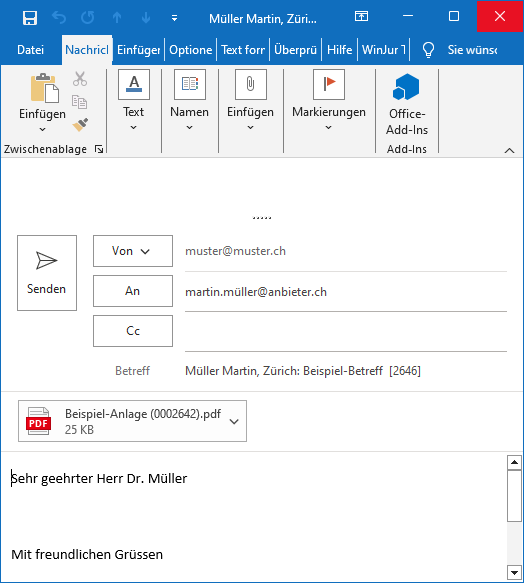Expand the Text group dropdown arrow
Viewport: 524px width, 583px height.
tap(134, 128)
